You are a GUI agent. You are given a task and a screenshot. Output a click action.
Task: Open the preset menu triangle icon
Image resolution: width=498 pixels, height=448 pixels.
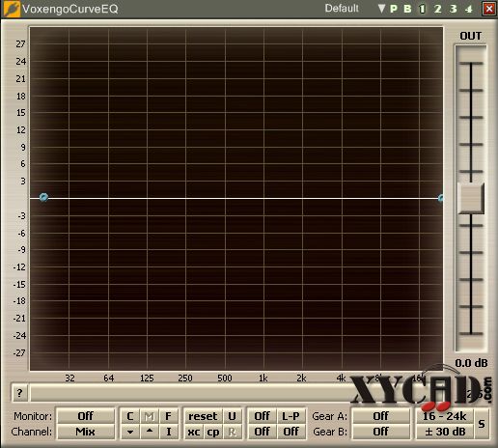click(x=381, y=9)
